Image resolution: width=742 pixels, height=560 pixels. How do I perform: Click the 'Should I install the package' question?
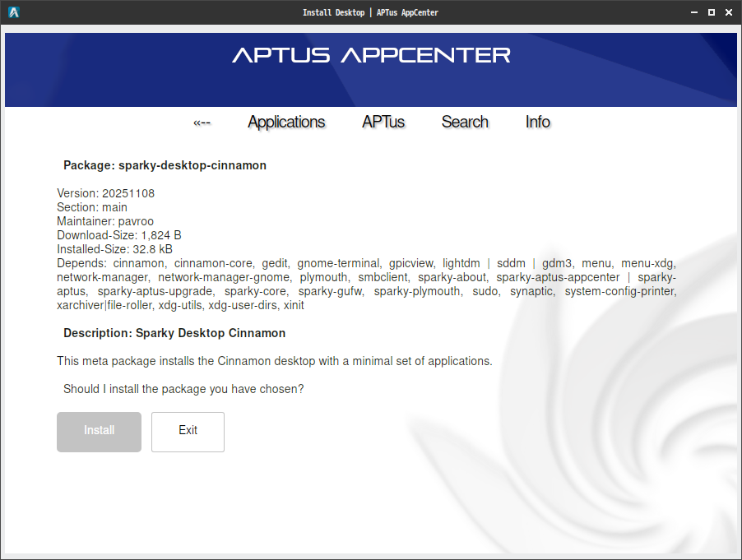[183, 389]
